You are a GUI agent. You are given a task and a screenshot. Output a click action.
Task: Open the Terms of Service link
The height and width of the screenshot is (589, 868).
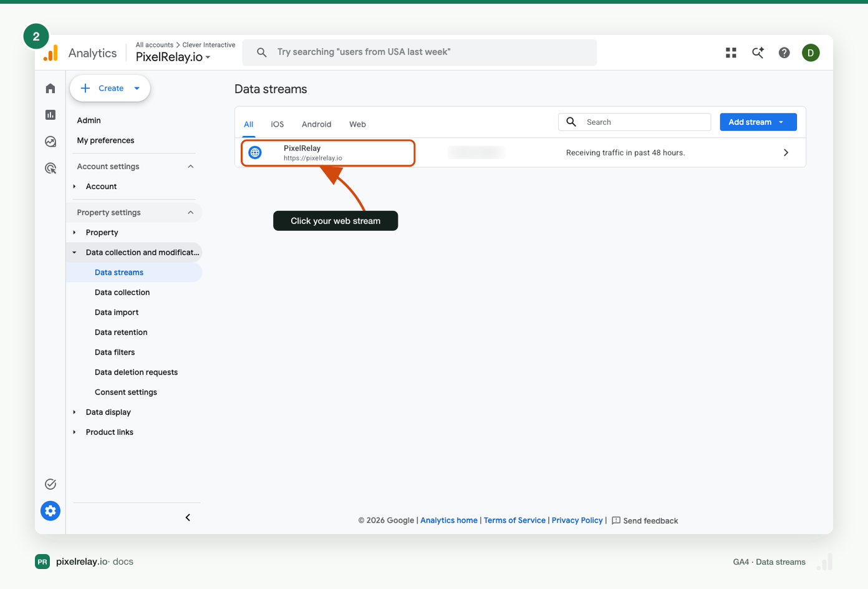pyautogui.click(x=514, y=520)
